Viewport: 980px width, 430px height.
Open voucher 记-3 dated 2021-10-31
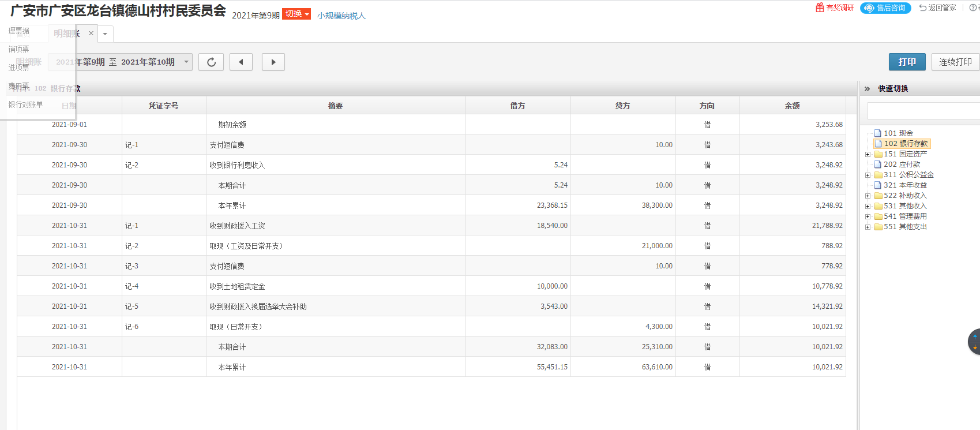132,266
